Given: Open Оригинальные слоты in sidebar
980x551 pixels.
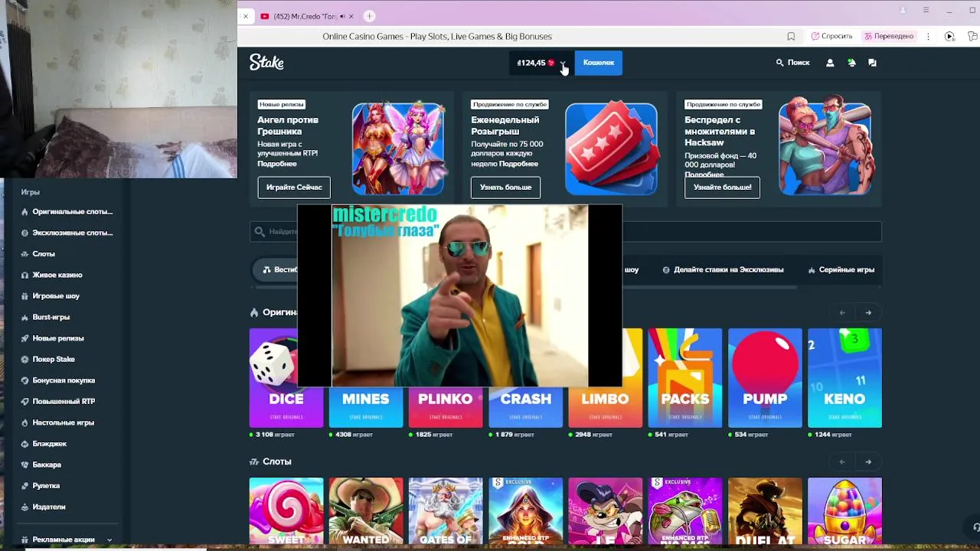Looking at the screenshot, I should [x=67, y=212].
